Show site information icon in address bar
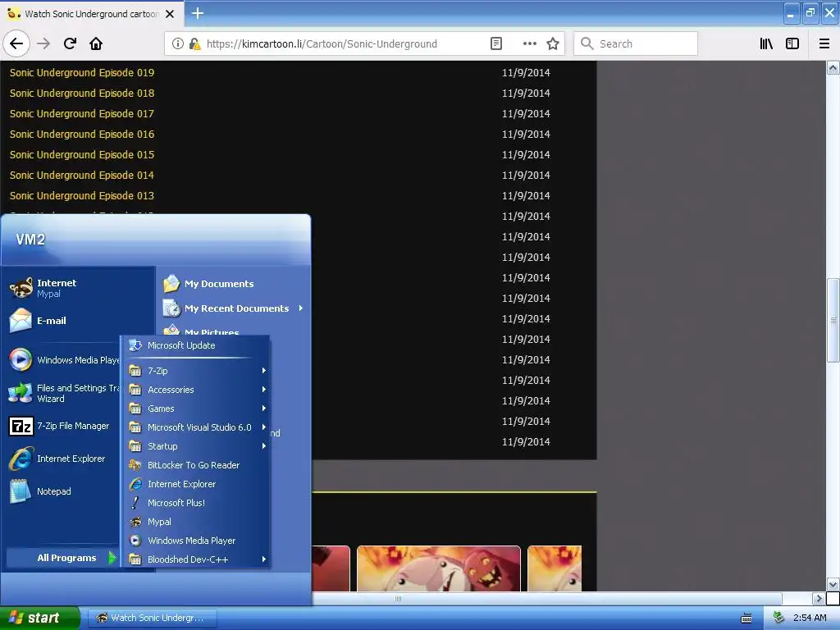Screen dimensions: 840x630 click(177, 43)
